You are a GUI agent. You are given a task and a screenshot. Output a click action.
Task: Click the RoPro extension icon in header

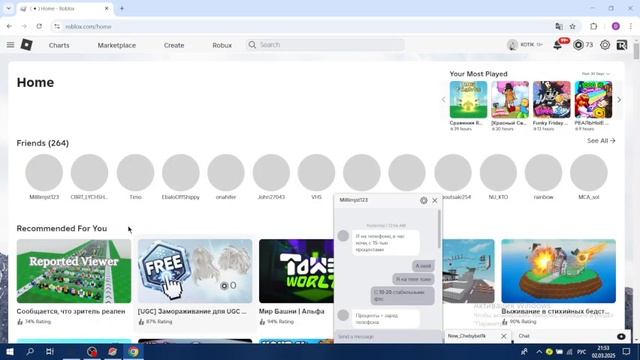pos(622,45)
